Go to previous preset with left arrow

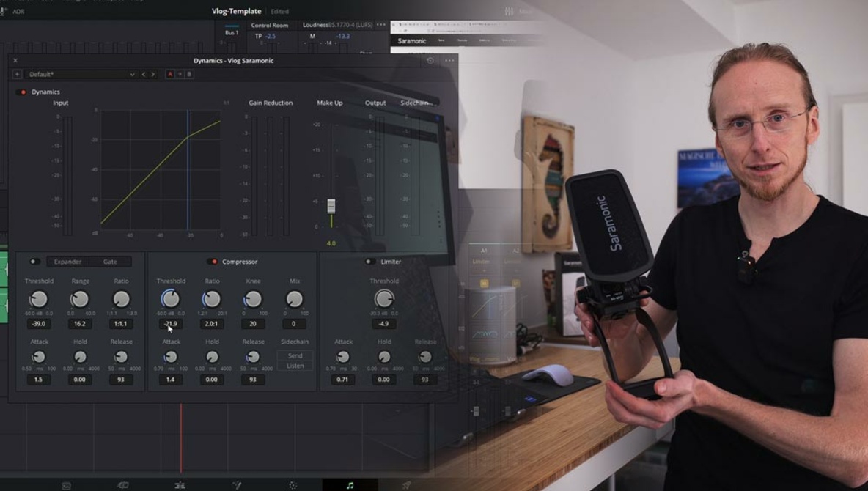(144, 74)
